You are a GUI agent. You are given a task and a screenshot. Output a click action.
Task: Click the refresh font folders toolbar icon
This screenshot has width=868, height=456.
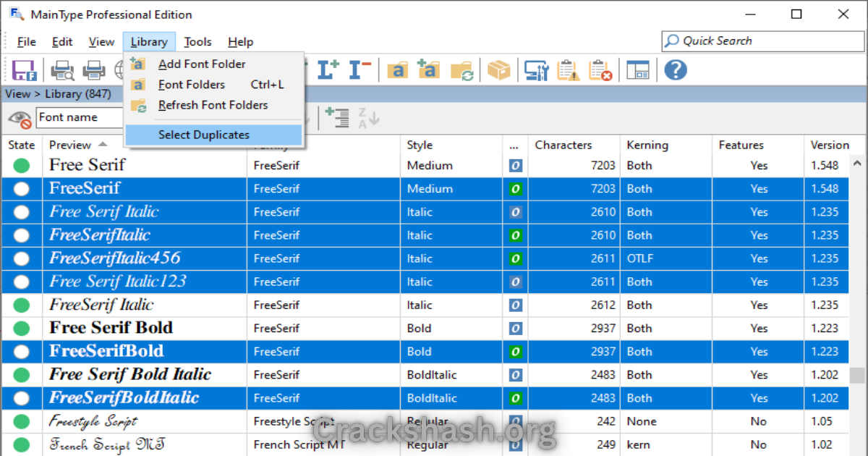[x=461, y=70]
